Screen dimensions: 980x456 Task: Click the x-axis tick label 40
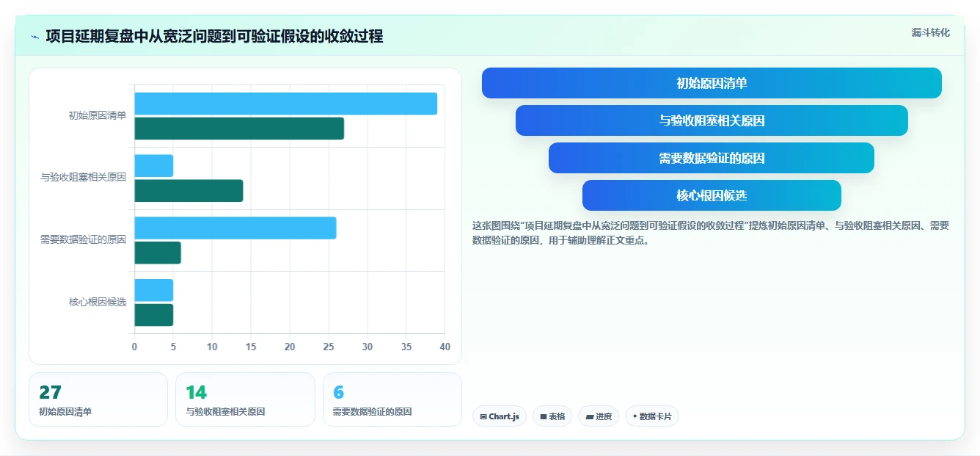(x=445, y=347)
